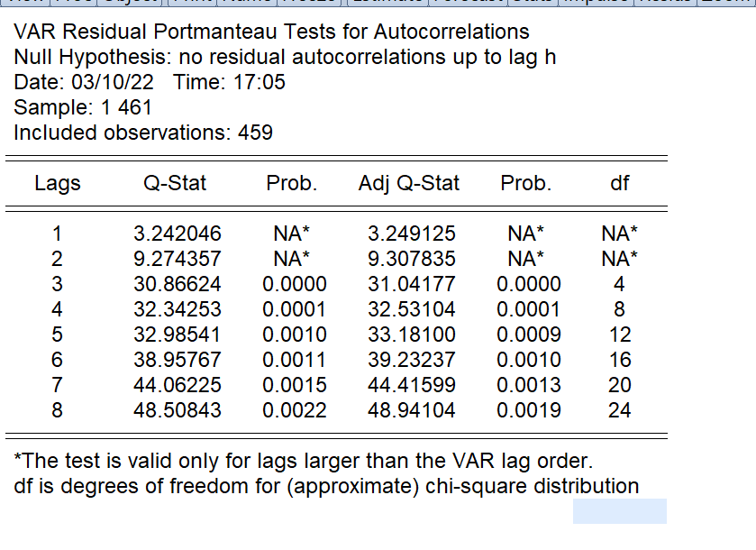
Task: Click Q-Stat value 38.95767 for lag 6
Action: [x=177, y=360]
